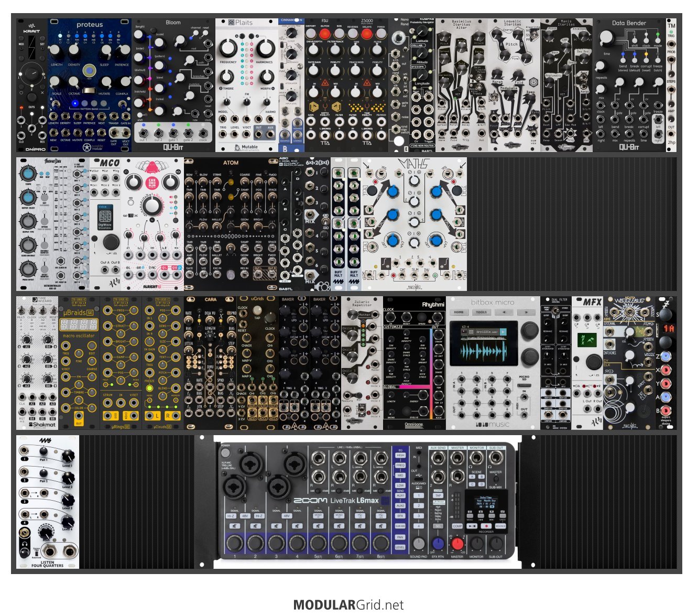Click the out 2 jack on Bloom
The height and width of the screenshot is (616, 698).
(x=158, y=132)
